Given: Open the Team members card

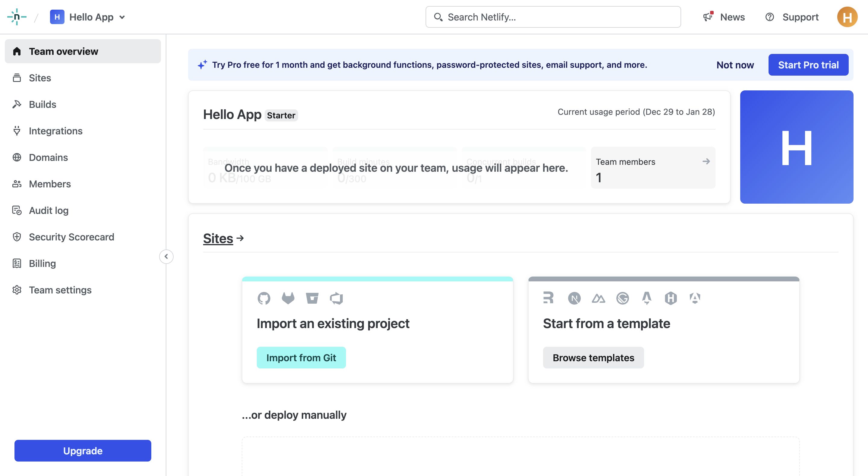Looking at the screenshot, I should [x=653, y=168].
